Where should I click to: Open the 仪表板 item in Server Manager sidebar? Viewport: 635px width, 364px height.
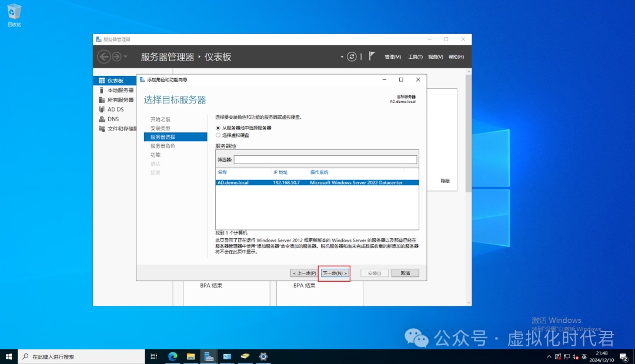[x=115, y=81]
